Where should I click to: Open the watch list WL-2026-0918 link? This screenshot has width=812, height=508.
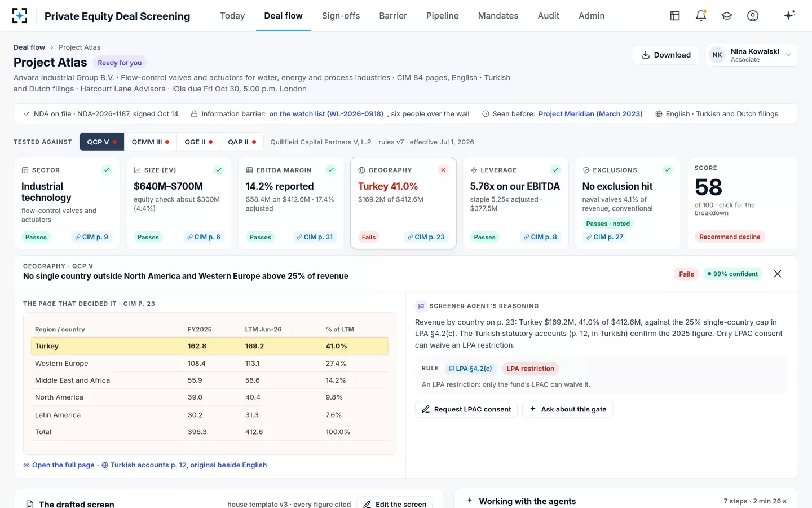click(x=326, y=114)
